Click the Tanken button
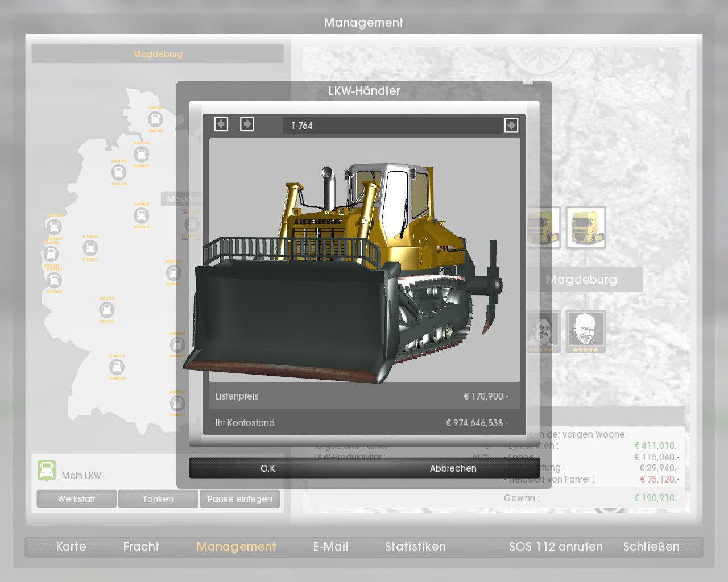Viewport: 728px width, 582px height. click(158, 499)
